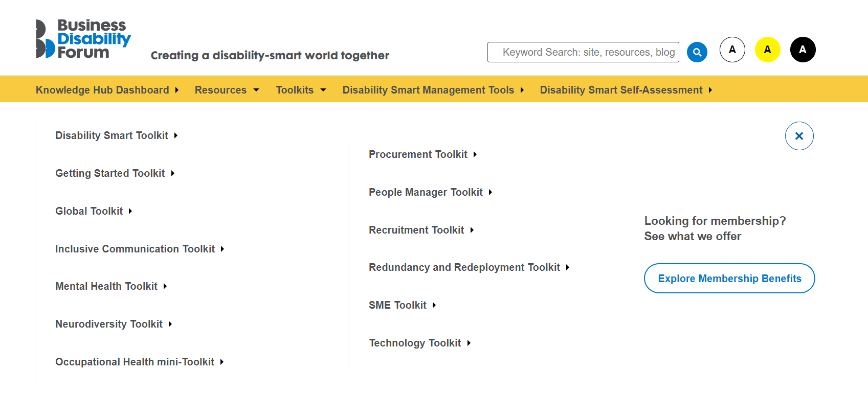Click arrow after People Manager Toolkit
Screen dimensions: 868x393
tap(491, 192)
